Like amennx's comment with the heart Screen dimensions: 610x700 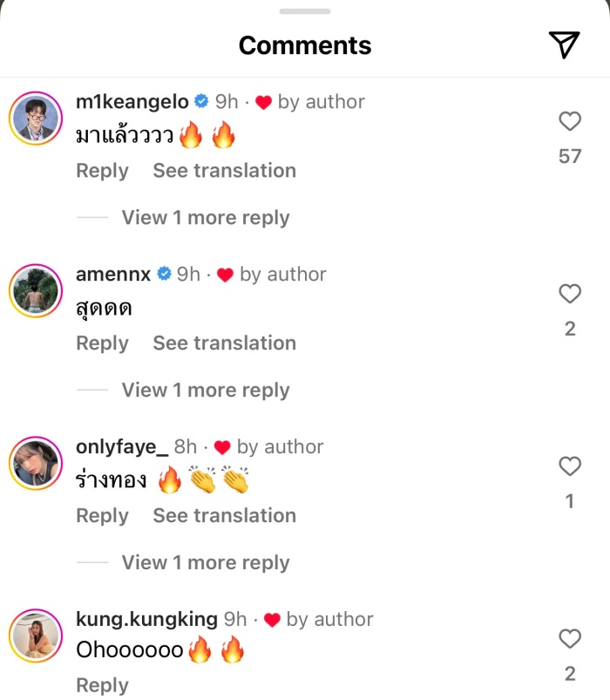click(569, 295)
